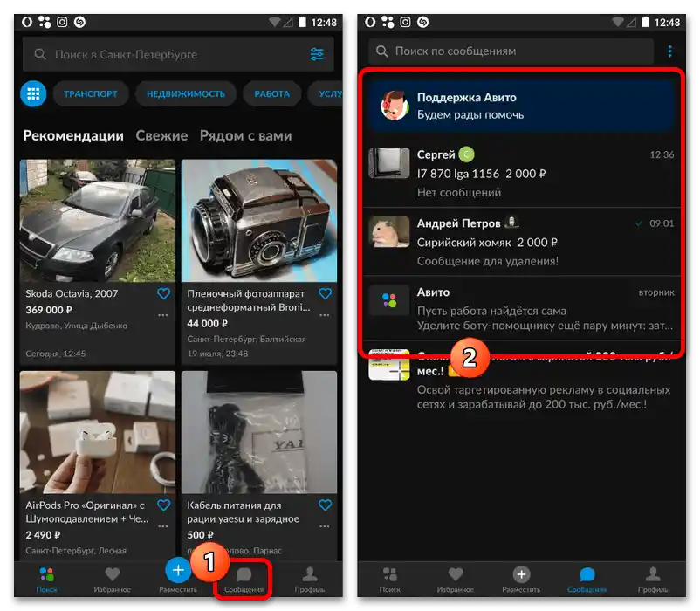The image size is (700, 611).
Task: Open the messages overflow menu (three dots)
Action: click(669, 51)
